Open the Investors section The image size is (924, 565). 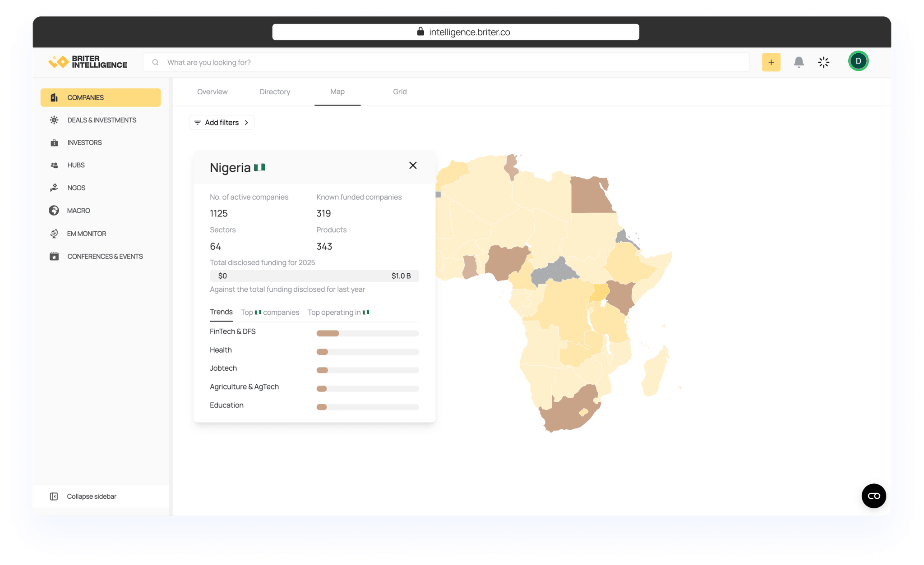pyautogui.click(x=84, y=142)
